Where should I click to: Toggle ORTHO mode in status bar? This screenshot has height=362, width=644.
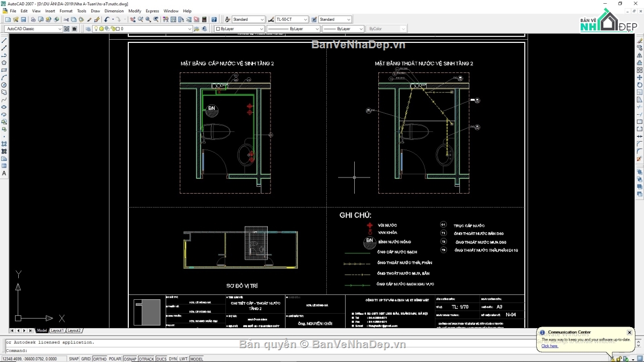tap(100, 359)
